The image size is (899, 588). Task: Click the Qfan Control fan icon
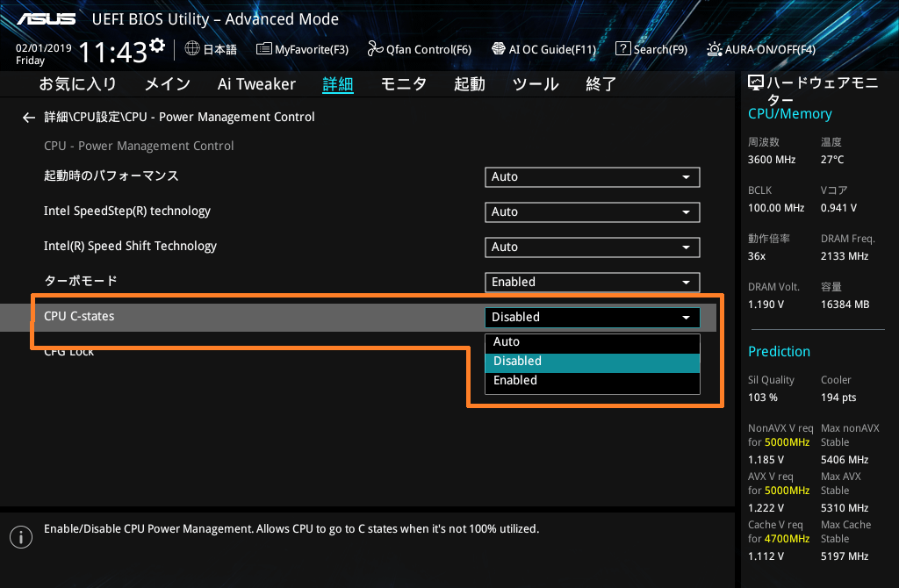point(375,49)
